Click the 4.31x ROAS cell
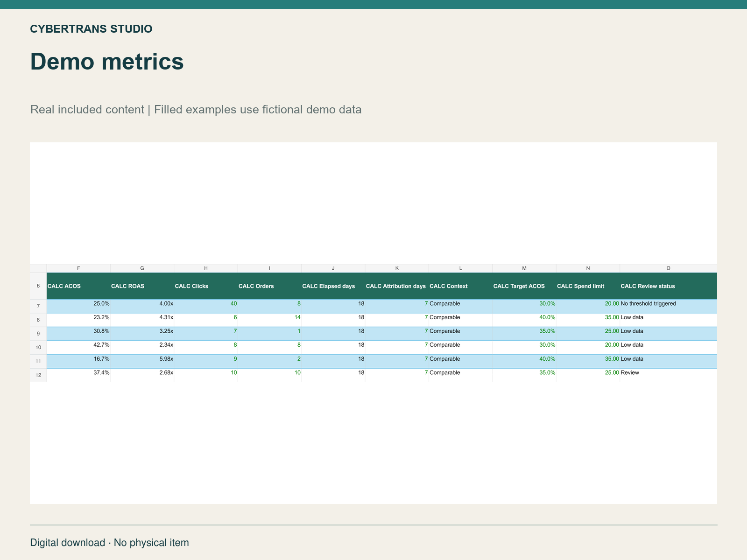 pyautogui.click(x=142, y=320)
